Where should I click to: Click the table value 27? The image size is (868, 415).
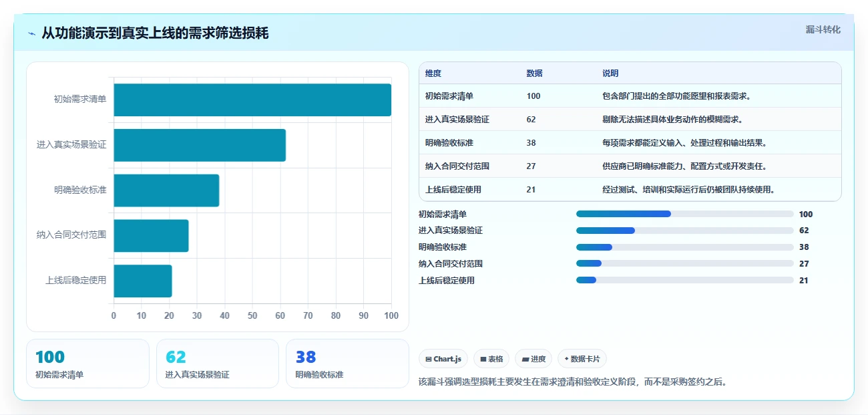531,166
